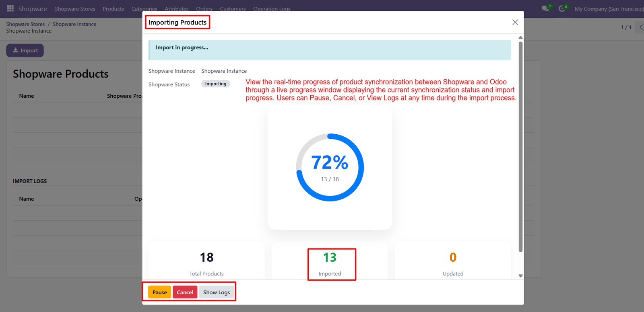Click the IMPORT LOGS section heading
Viewport: 644px width, 312px height.
[30, 181]
